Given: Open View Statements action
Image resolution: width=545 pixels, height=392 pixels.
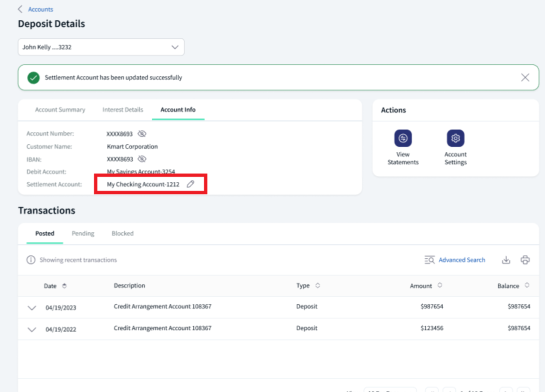Looking at the screenshot, I should pyautogui.click(x=403, y=147).
